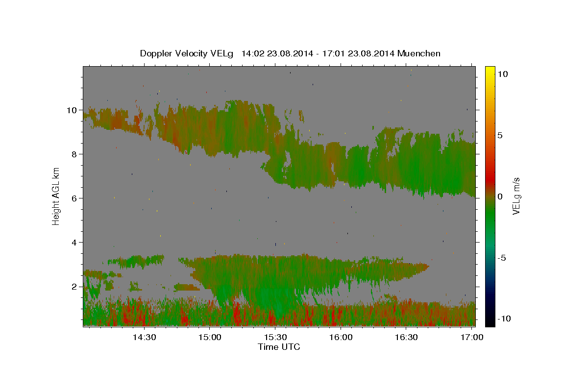Click the colorbar label 'VELg m/s'

(x=516, y=196)
